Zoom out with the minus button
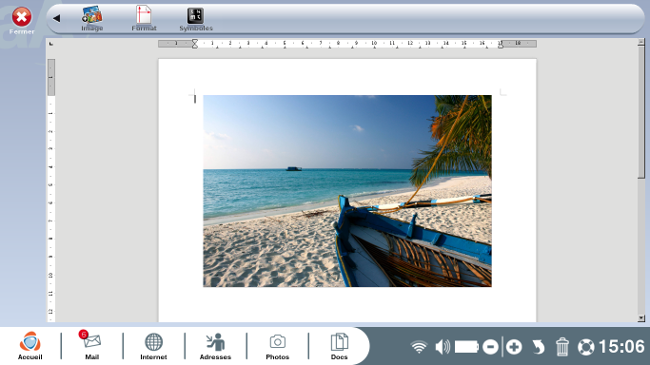 (x=490, y=347)
